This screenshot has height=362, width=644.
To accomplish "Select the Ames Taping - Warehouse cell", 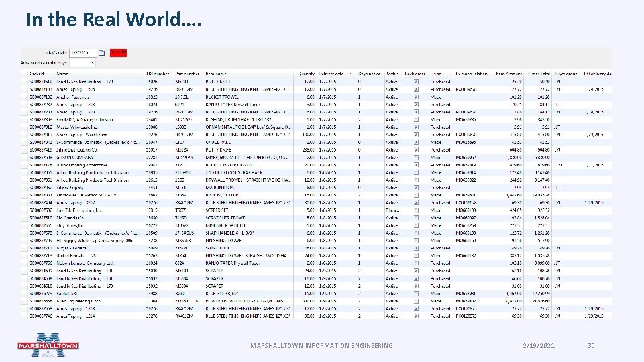I will coord(82,135).
